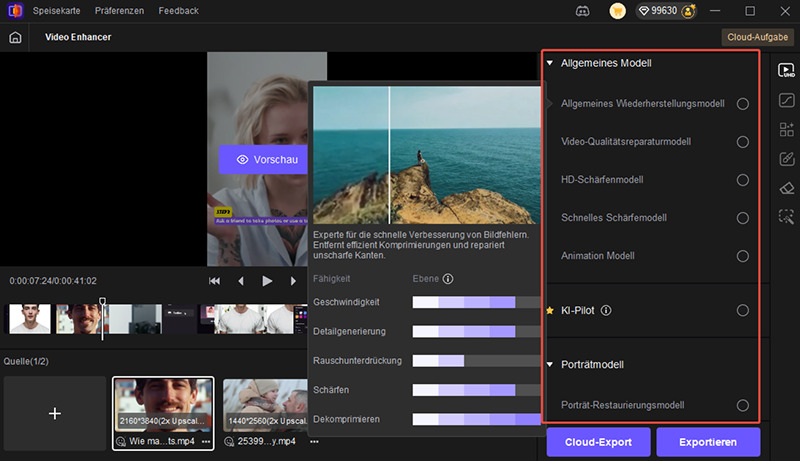
Task: Add a new source with plus tile
Action: tap(55, 413)
